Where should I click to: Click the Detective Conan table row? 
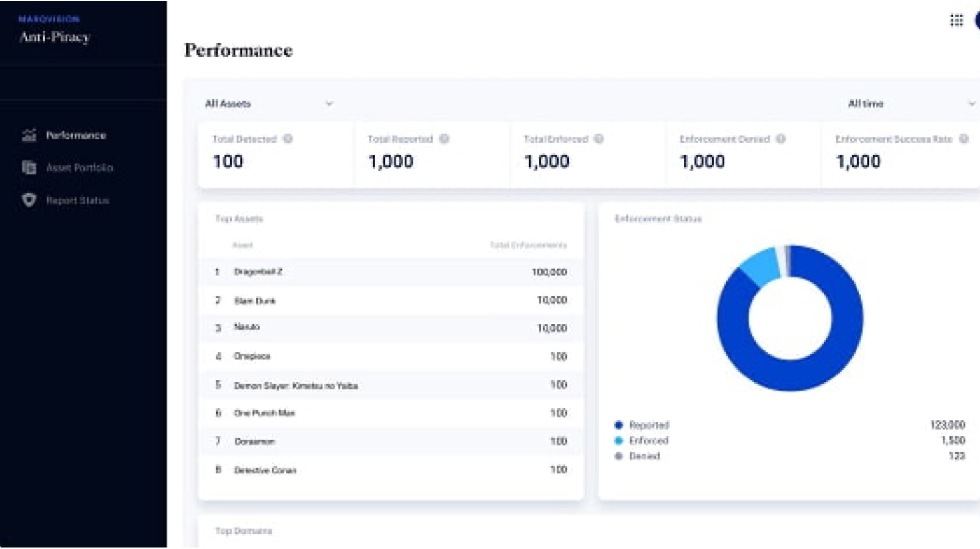(x=391, y=470)
